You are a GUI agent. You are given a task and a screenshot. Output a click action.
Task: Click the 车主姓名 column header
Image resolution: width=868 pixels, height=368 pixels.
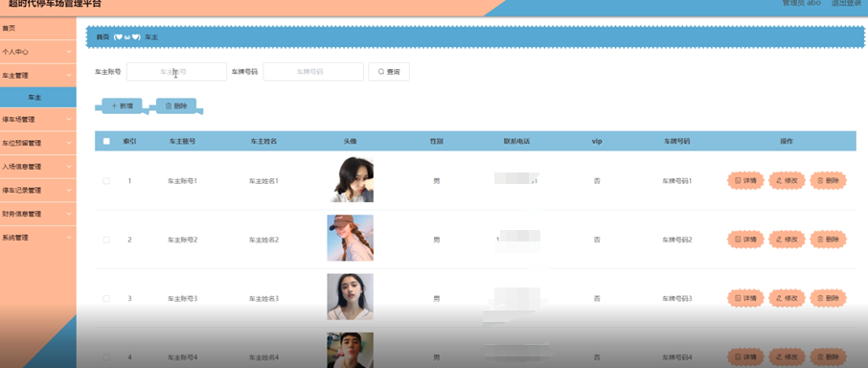pyautogui.click(x=263, y=141)
